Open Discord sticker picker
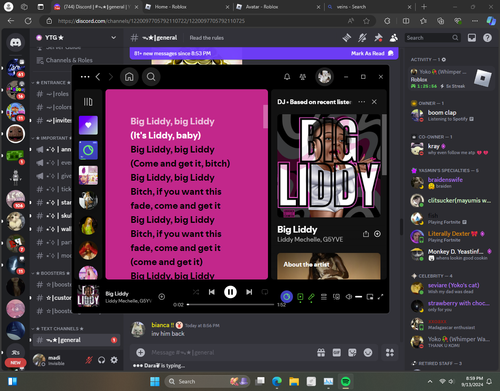The width and height of the screenshot is (500, 391). pos(352,352)
